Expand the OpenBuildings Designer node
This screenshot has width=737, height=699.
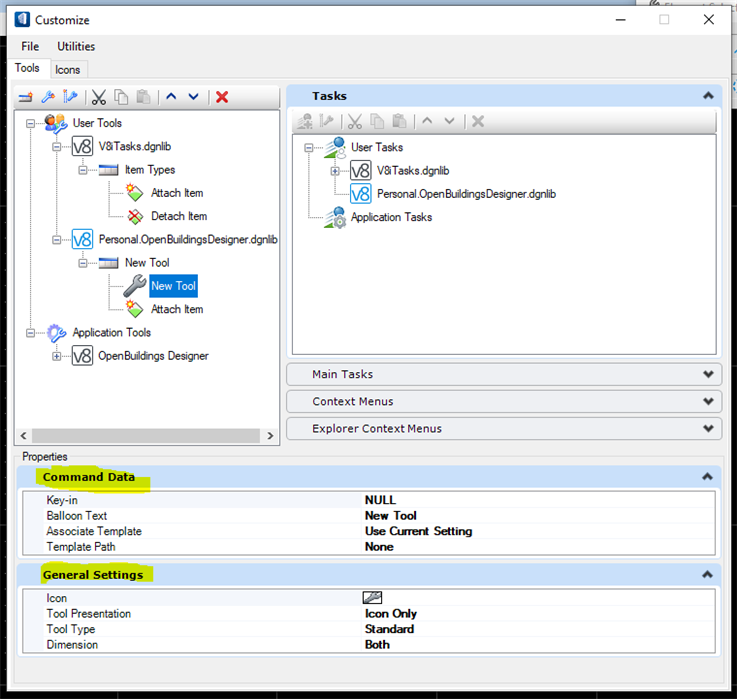point(56,356)
